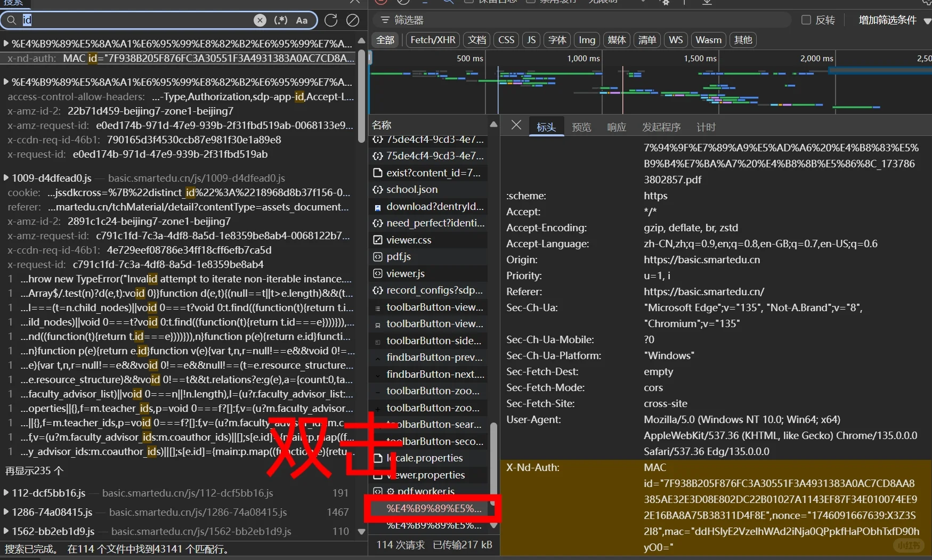Image resolution: width=932 pixels, height=560 pixels.
Task: Open the 预览 preview tab
Action: (x=581, y=127)
